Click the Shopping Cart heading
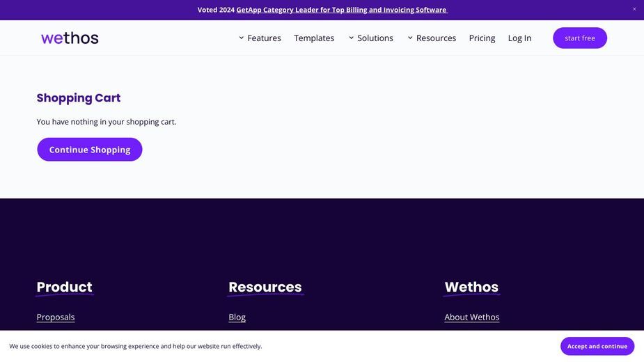Viewport: 644px width, 362px height. point(79,97)
